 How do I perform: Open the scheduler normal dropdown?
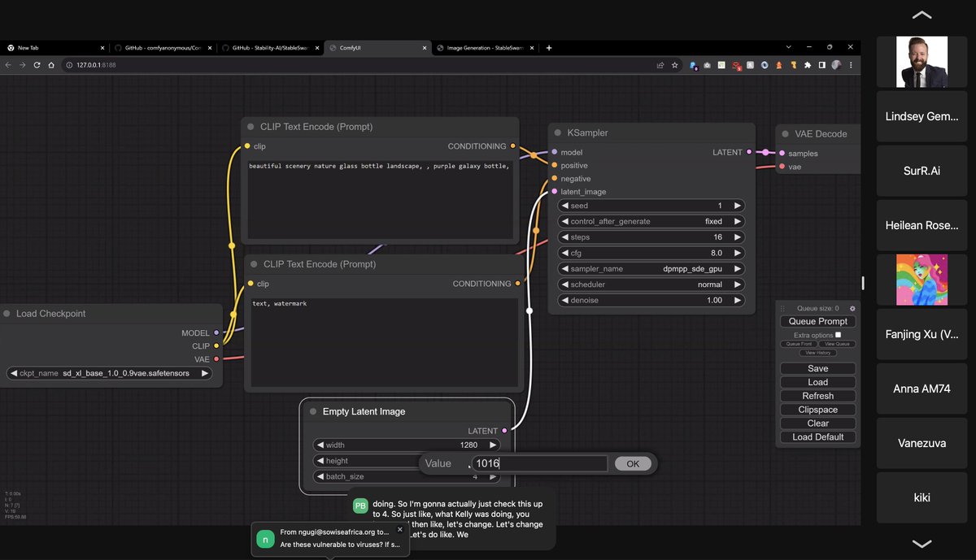coord(651,284)
